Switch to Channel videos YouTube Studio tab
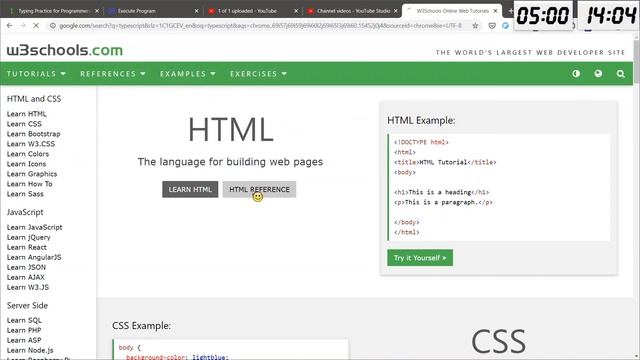The image size is (640, 360). point(353,11)
